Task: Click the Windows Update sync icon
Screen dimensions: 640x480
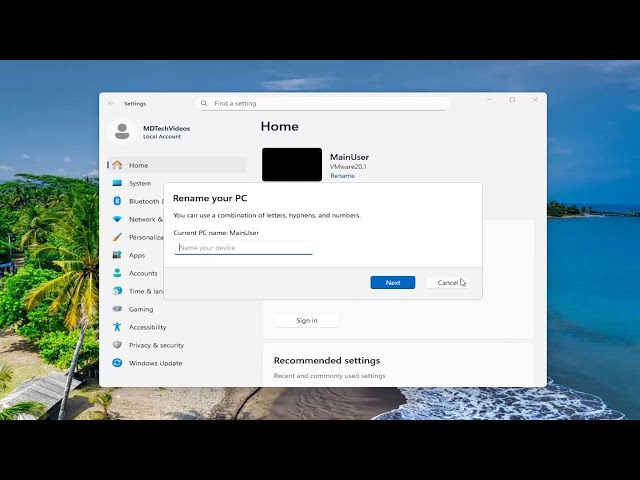Action: 117,363
